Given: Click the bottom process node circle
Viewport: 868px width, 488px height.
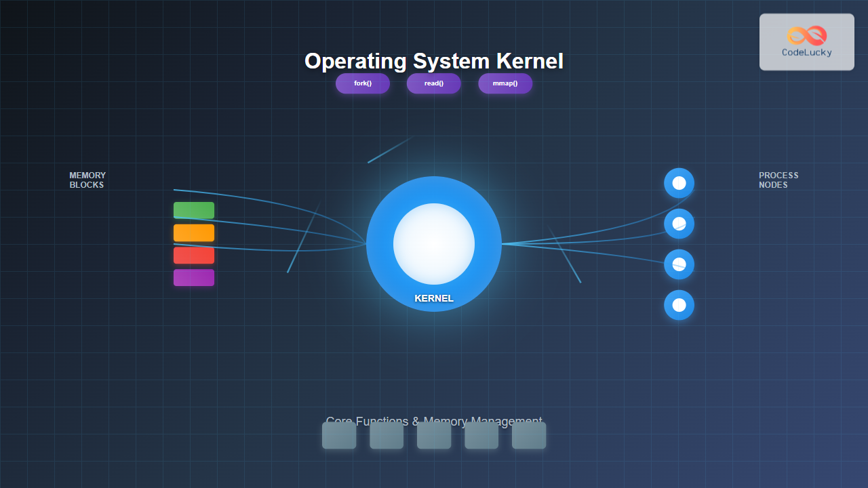Looking at the screenshot, I should (679, 305).
